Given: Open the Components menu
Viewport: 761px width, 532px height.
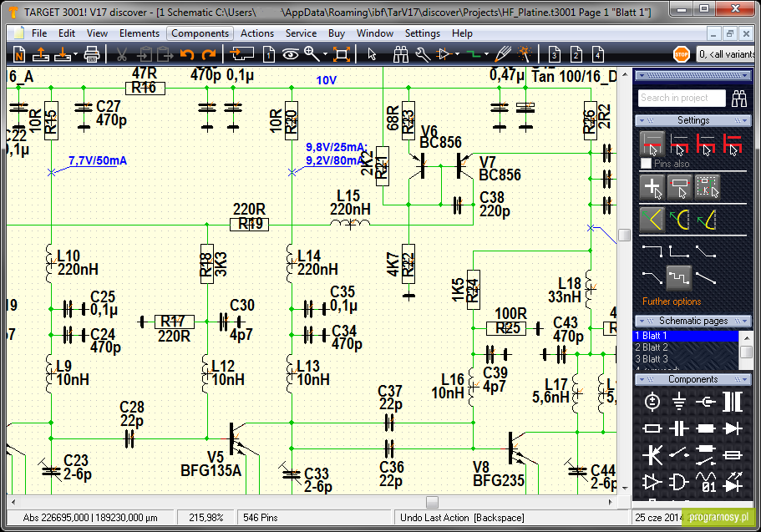Looking at the screenshot, I should click(200, 33).
